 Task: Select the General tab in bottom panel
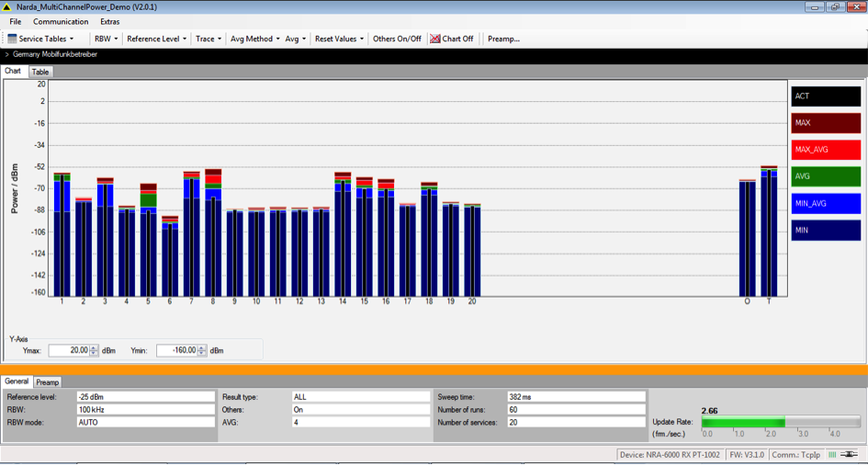coord(17,381)
